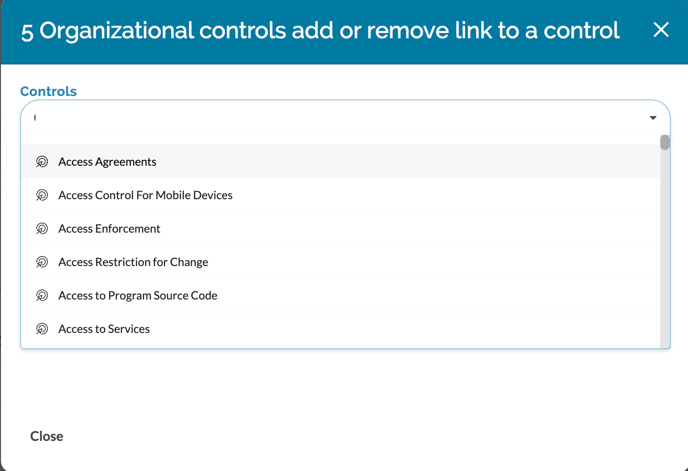Screen dimensions: 688x471
Task: Click the dropdown list scrollbar thumb
Action: [x=665, y=143]
